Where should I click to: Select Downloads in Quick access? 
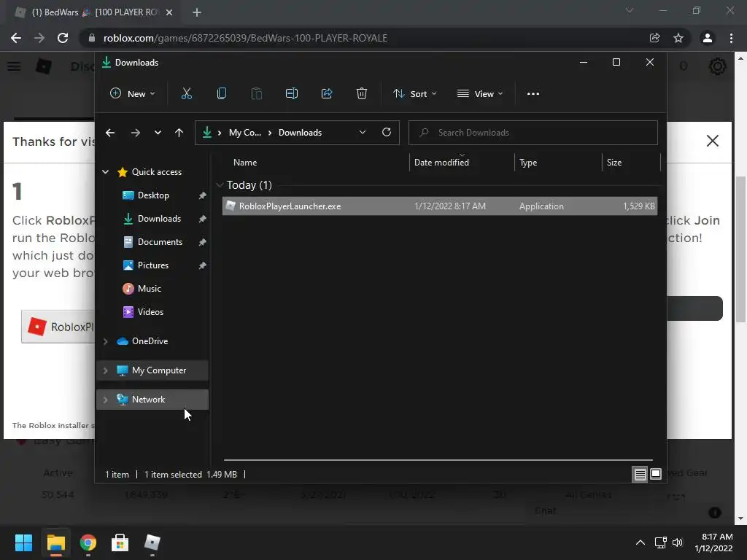coord(159,219)
